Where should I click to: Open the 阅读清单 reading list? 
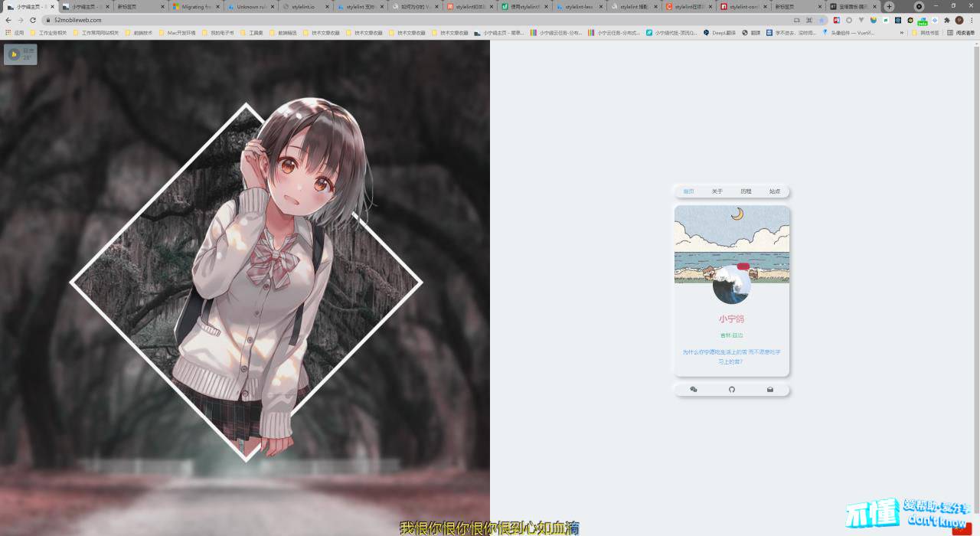[x=961, y=33]
